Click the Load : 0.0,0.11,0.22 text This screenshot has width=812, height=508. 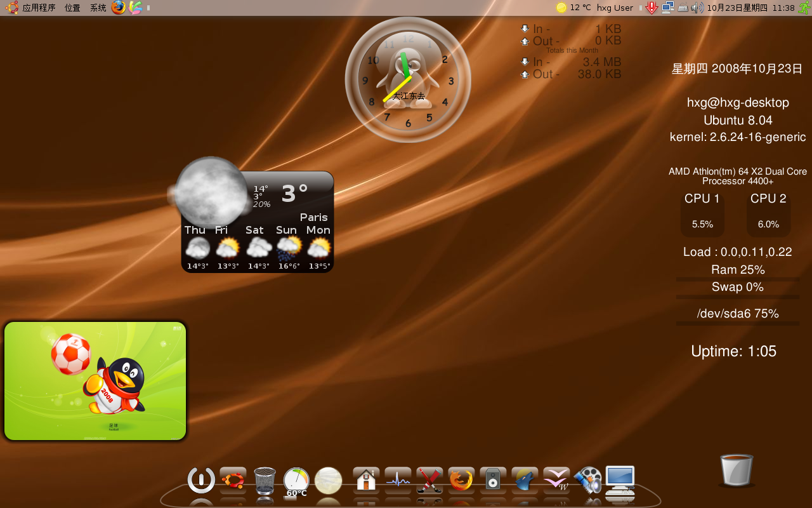[738, 252]
